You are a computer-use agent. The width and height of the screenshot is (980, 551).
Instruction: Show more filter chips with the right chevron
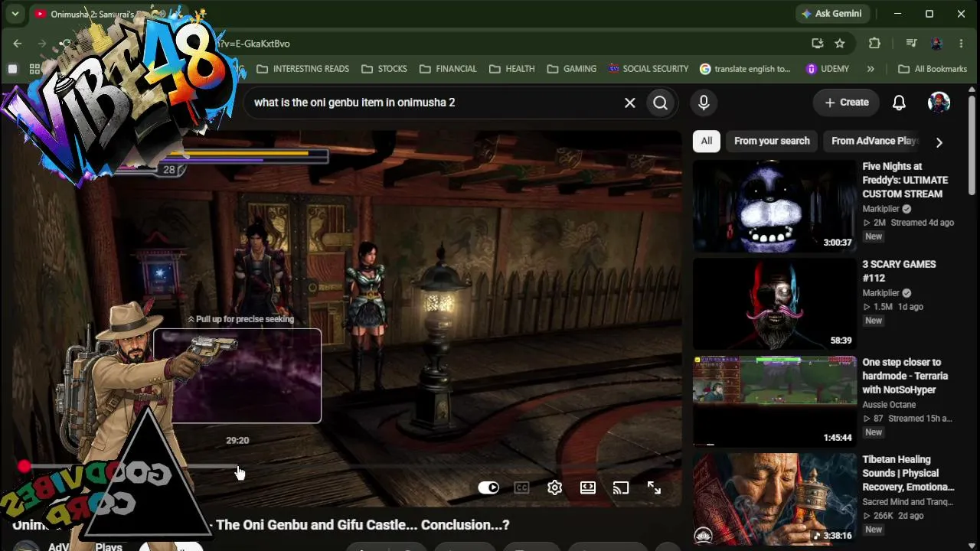[x=939, y=142]
